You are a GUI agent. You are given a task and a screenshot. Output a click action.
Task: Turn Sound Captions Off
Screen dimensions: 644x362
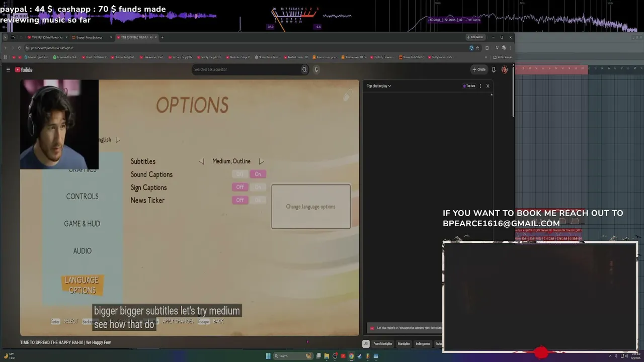pos(240,174)
